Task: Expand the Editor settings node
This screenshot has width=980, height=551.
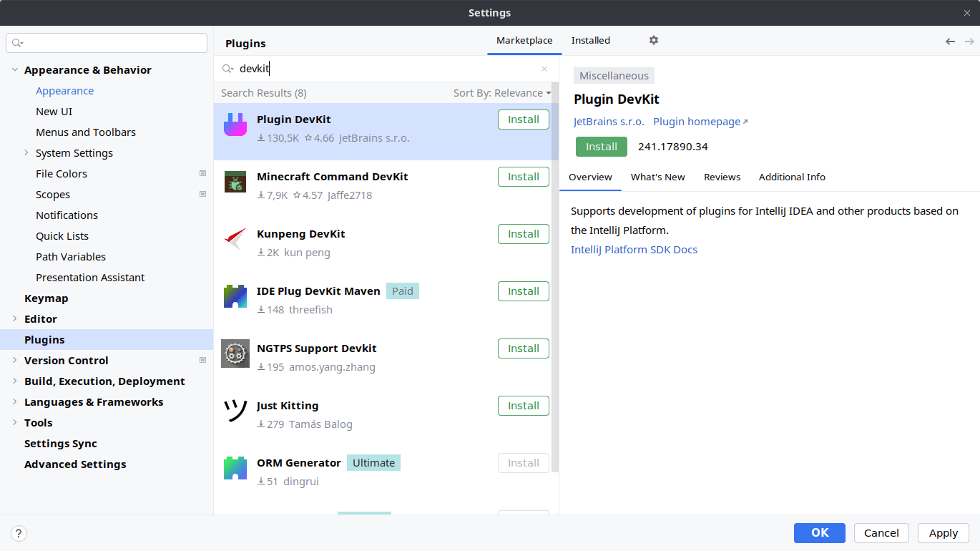Action: 15,318
